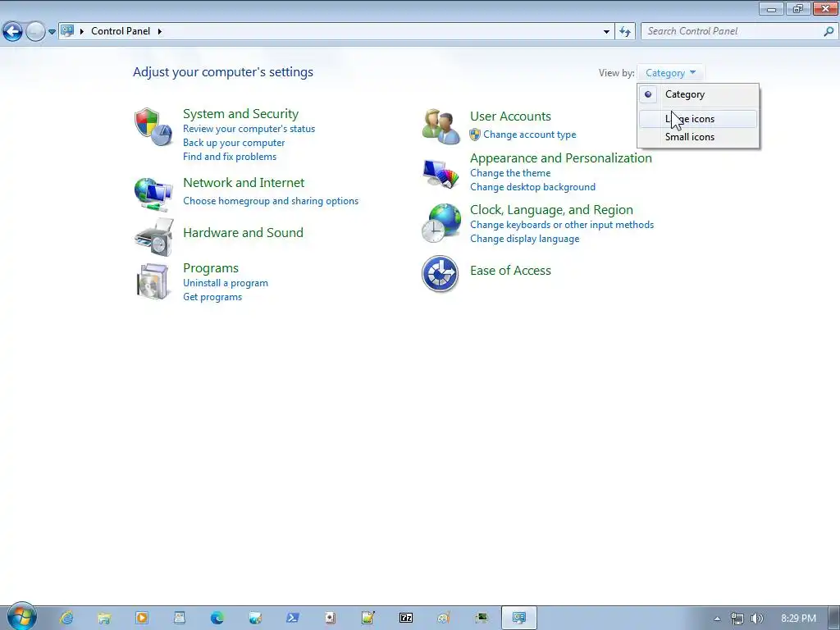Click Find and fix problems link
The image size is (840, 630).
click(x=230, y=157)
